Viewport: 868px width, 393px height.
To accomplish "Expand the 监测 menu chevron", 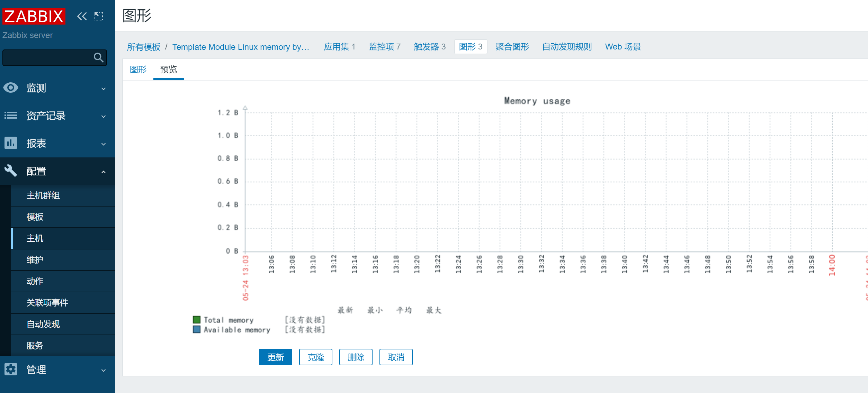I will pos(104,89).
